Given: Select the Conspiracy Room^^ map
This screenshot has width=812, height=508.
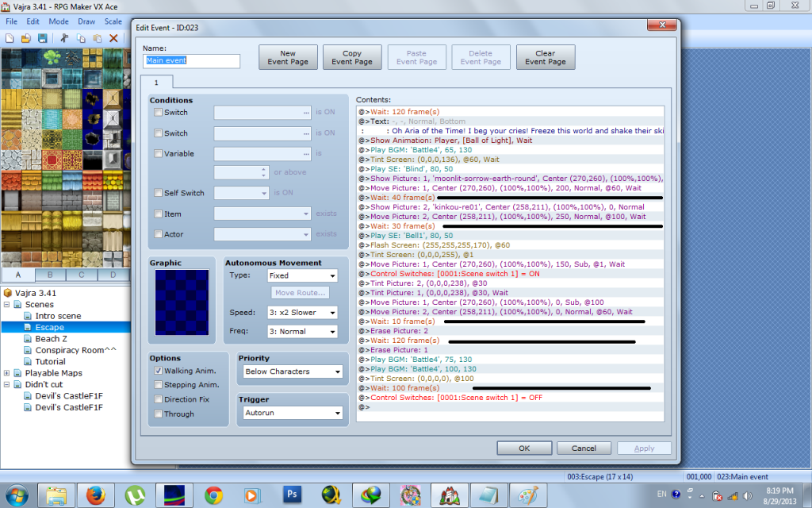Looking at the screenshot, I should click(75, 350).
